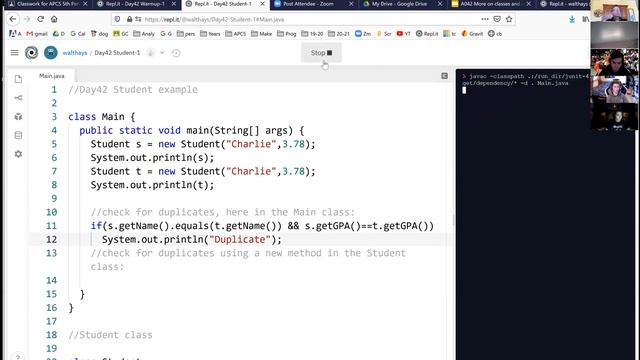This screenshot has height=360, width=640.
Task: Expand the 20-21 bookmarks folder
Action: point(339,34)
